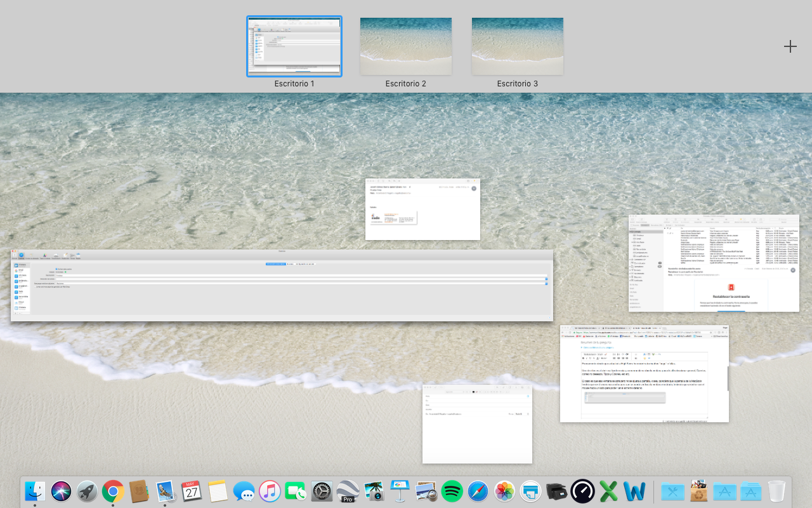Switch to the Escritorio 3 desktop

click(517, 46)
